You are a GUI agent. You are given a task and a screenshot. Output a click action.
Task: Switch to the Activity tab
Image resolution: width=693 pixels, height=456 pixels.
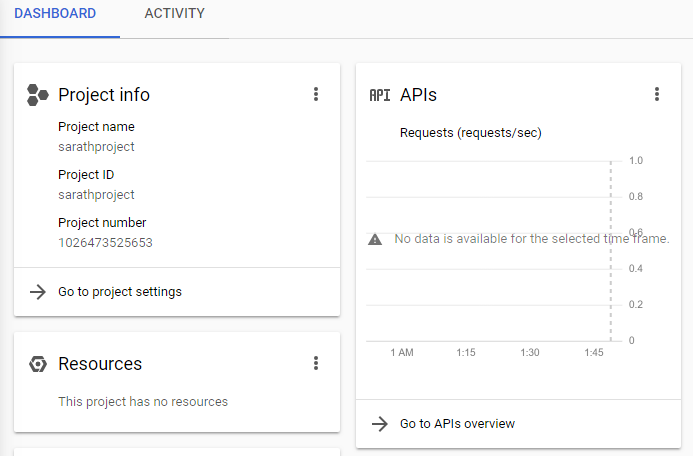click(x=174, y=14)
